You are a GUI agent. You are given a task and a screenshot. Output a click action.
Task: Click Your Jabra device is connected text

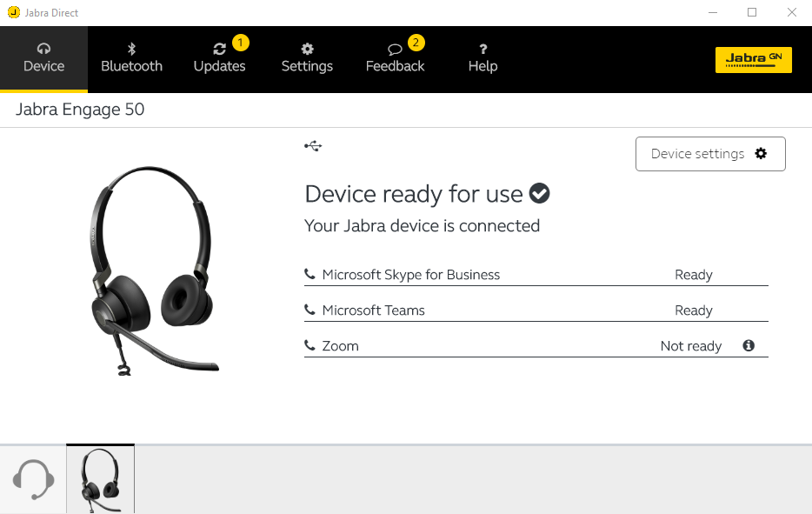422,226
